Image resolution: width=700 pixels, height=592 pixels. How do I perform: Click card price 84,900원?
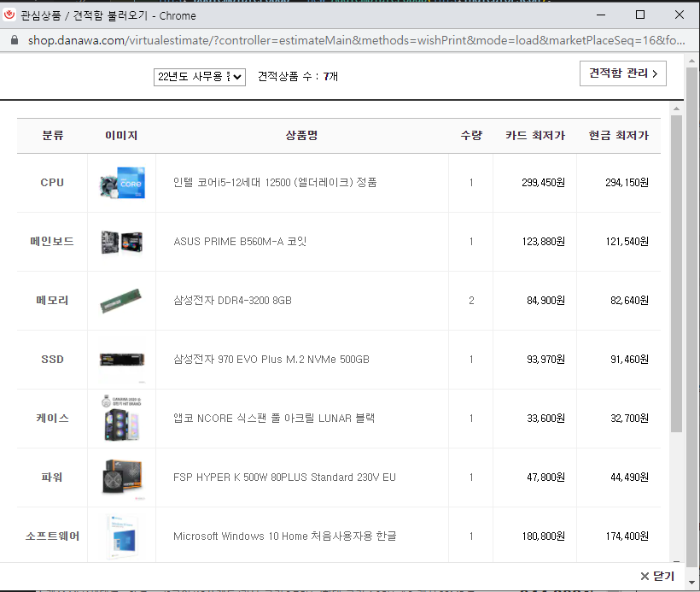tap(545, 300)
